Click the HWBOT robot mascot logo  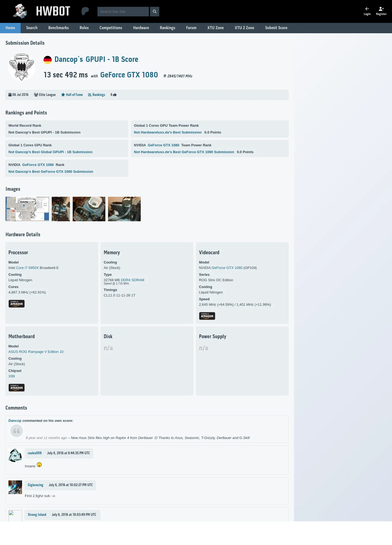point(20,11)
